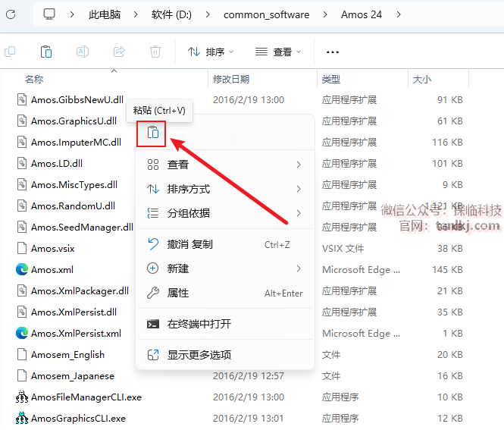
Task: Click the Amos.XmlPersist.xml Edge icon
Action: [22, 333]
